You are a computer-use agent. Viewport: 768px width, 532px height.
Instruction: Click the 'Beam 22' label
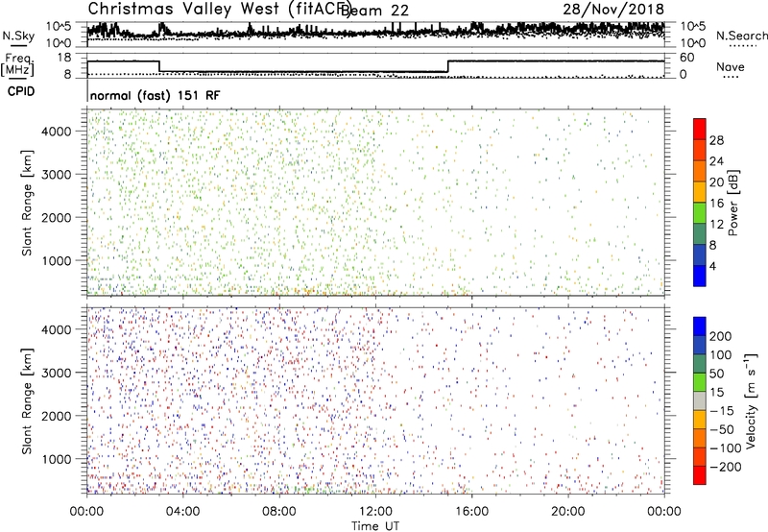[374, 11]
